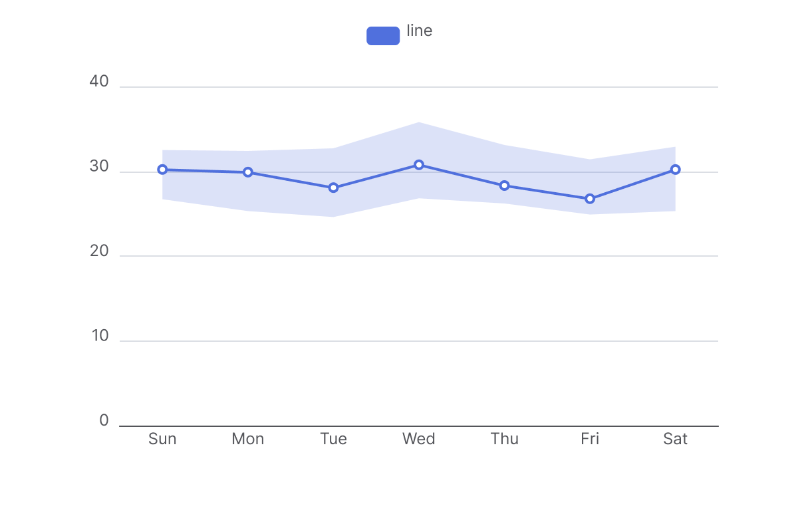Select the Wed peak data point
798x532 pixels.
point(419,165)
